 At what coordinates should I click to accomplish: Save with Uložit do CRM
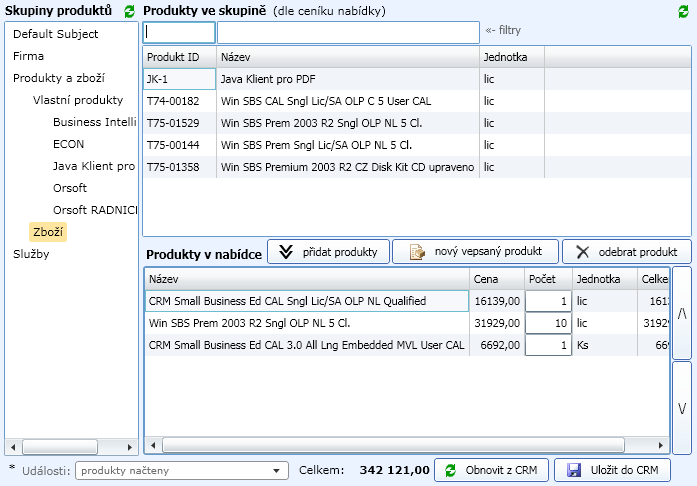[612, 470]
